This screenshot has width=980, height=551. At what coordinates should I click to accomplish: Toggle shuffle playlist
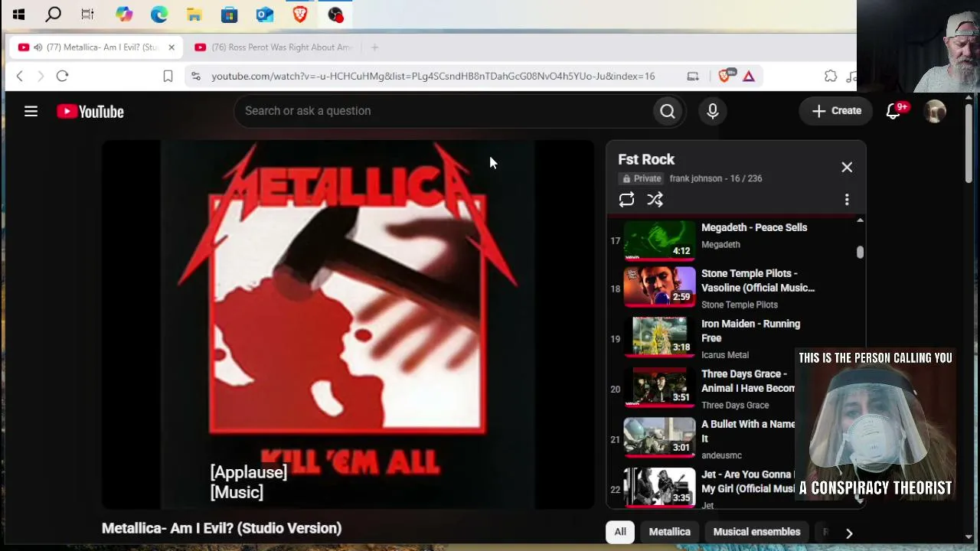655,200
